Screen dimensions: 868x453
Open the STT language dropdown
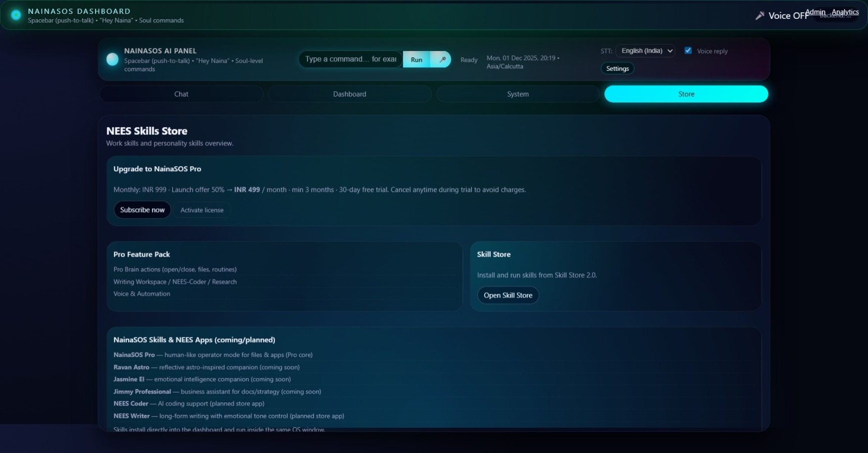(645, 50)
